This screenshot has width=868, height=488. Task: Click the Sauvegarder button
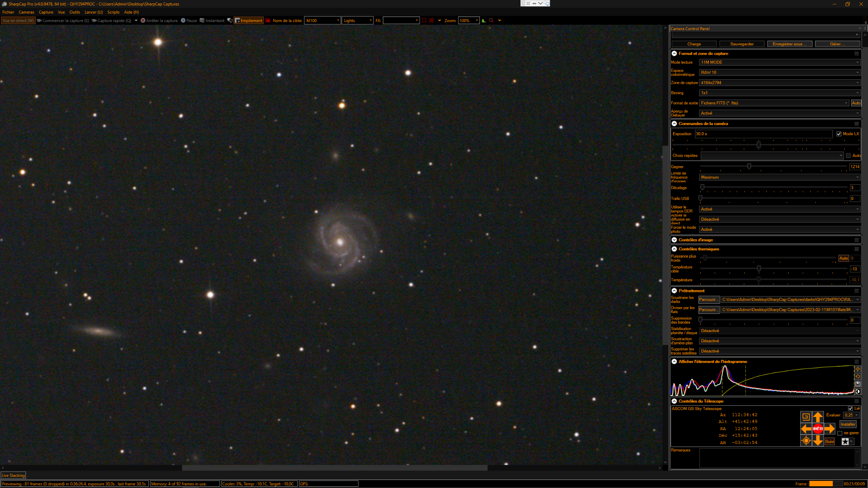pos(742,44)
